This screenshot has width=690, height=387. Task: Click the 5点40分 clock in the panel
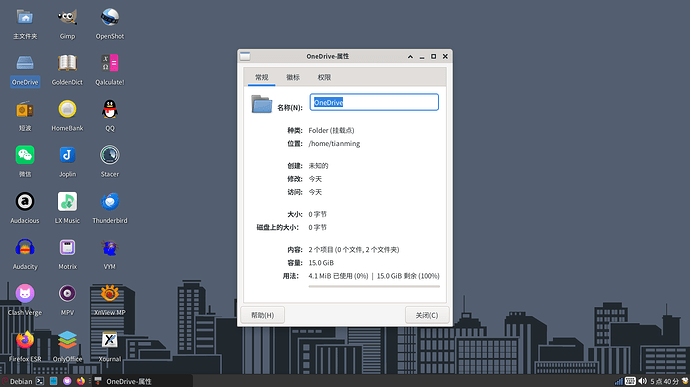pyautogui.click(x=664, y=381)
